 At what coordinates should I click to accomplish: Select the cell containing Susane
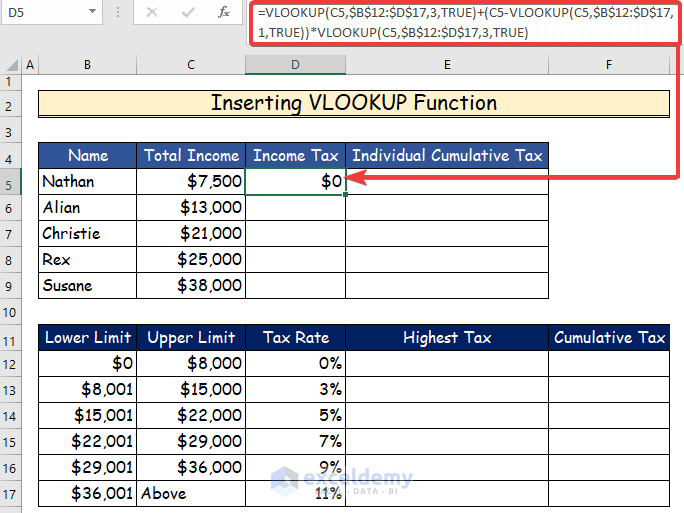coord(87,286)
